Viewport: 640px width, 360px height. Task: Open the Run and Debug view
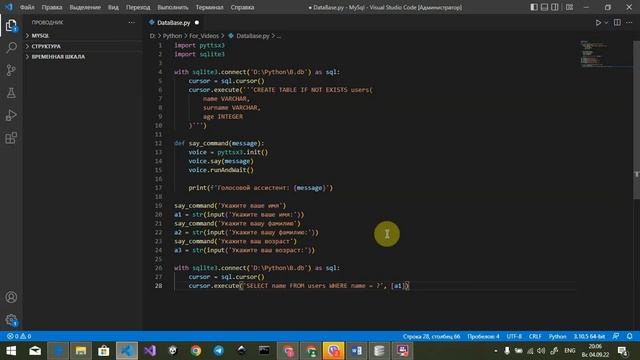(x=11, y=116)
